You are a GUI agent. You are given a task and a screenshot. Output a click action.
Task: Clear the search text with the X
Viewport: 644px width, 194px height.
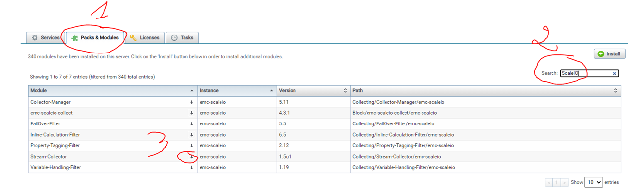[x=614, y=73]
